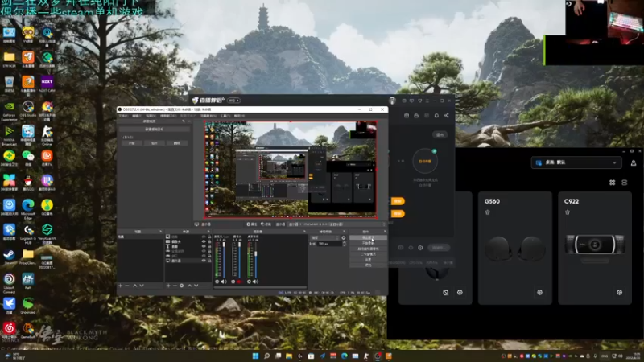The width and height of the screenshot is (644, 362).
Task: Lock the 摄像头 camera source
Action: [209, 241]
